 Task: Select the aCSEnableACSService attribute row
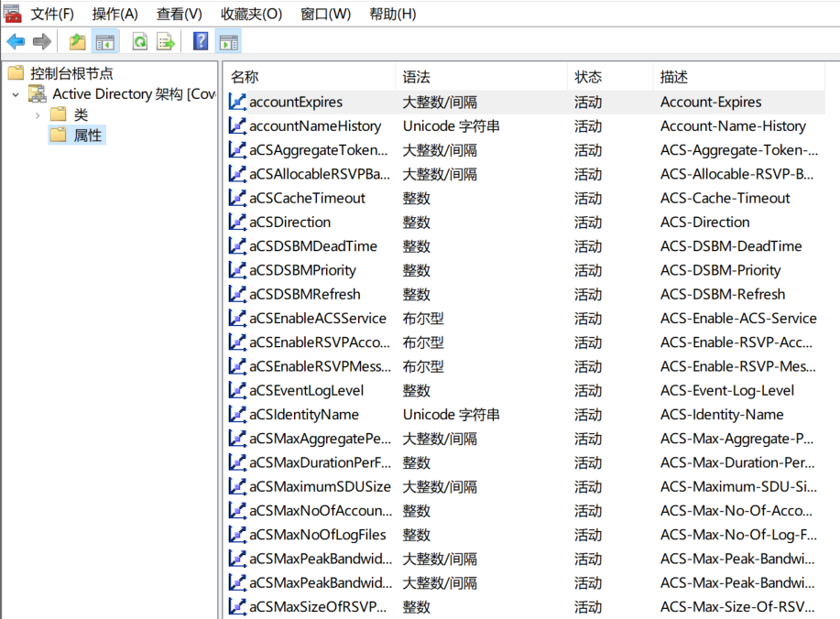pyautogui.click(x=318, y=319)
